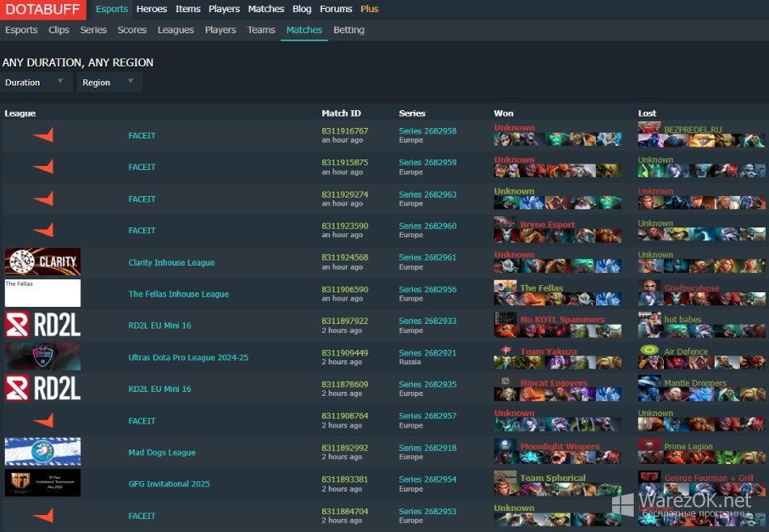Click FACEIT logo icon for match 8311908764
Viewport: 769px width, 532px height.
tap(43, 420)
